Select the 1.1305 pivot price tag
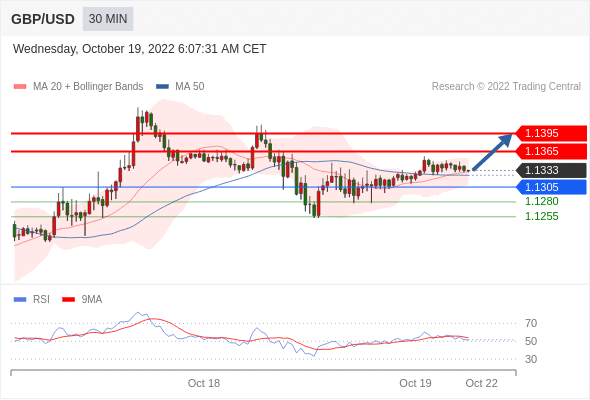The height and width of the screenshot is (400, 590). tap(551, 187)
